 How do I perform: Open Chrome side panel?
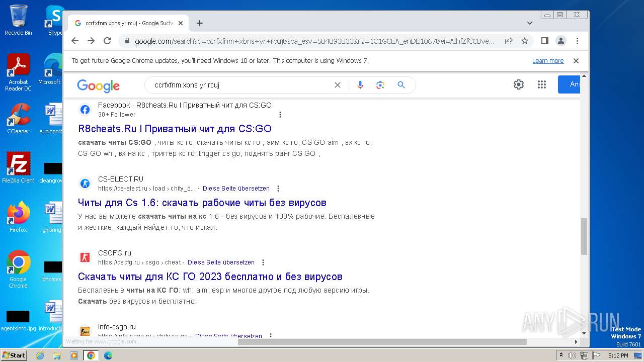[x=545, y=41]
